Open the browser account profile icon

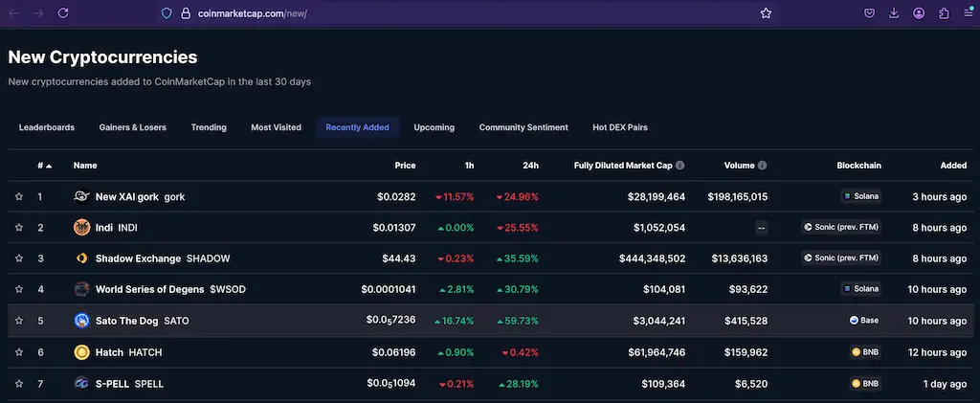click(x=919, y=13)
